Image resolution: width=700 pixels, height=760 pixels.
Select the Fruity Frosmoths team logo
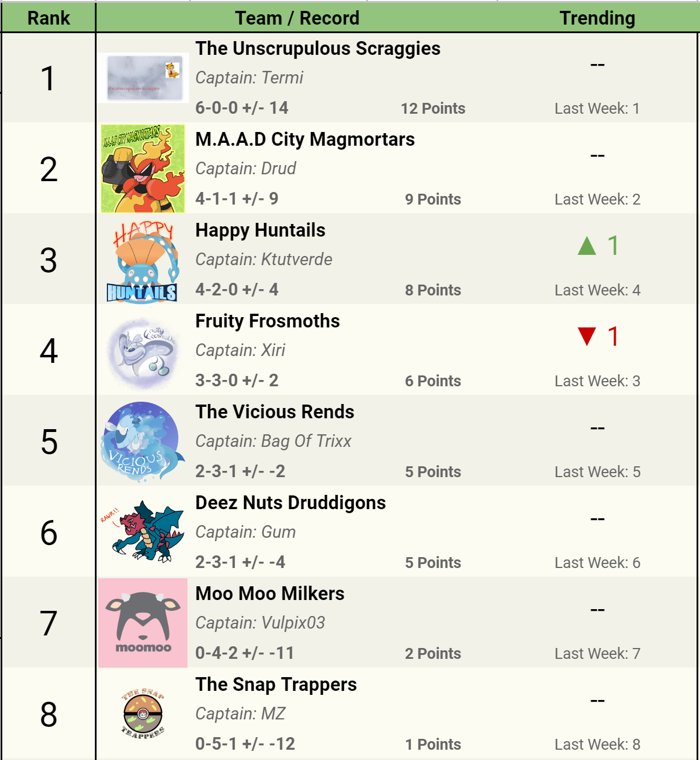click(x=143, y=351)
